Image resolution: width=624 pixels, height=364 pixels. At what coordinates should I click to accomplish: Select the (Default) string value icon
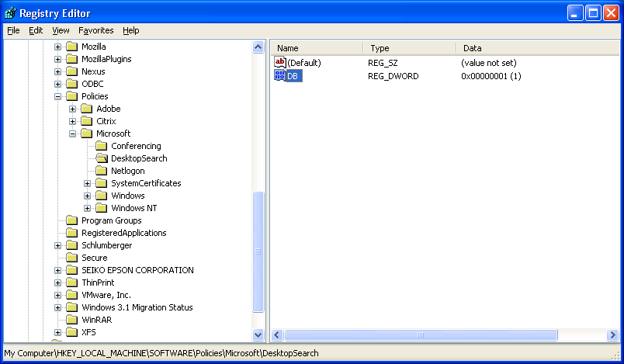pos(279,62)
